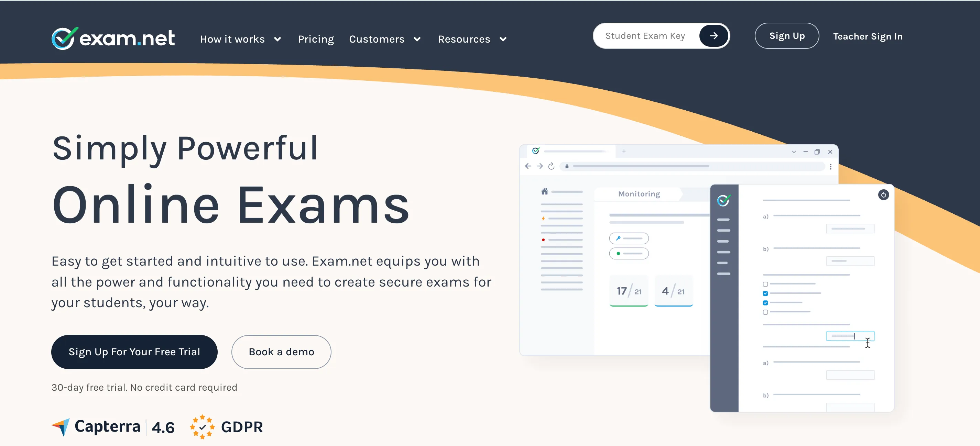Click the GDPR stars badge icon
980x446 pixels.
[x=202, y=427]
